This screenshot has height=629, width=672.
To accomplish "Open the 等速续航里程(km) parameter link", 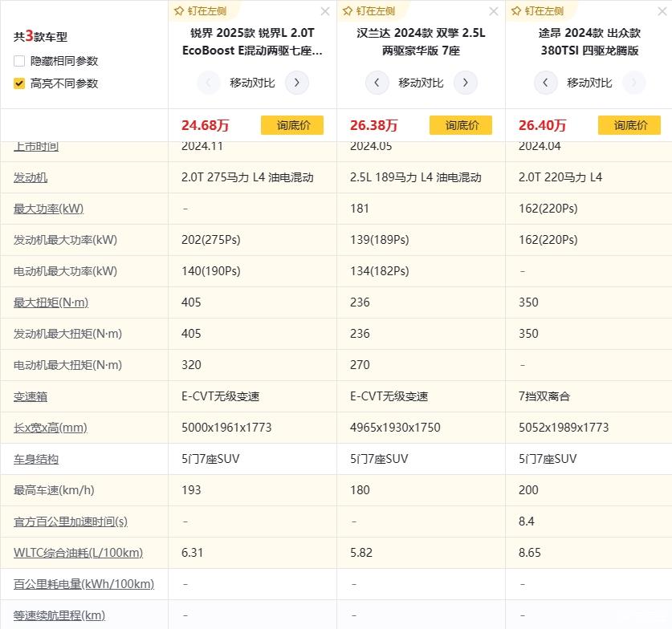I will 59,615.
